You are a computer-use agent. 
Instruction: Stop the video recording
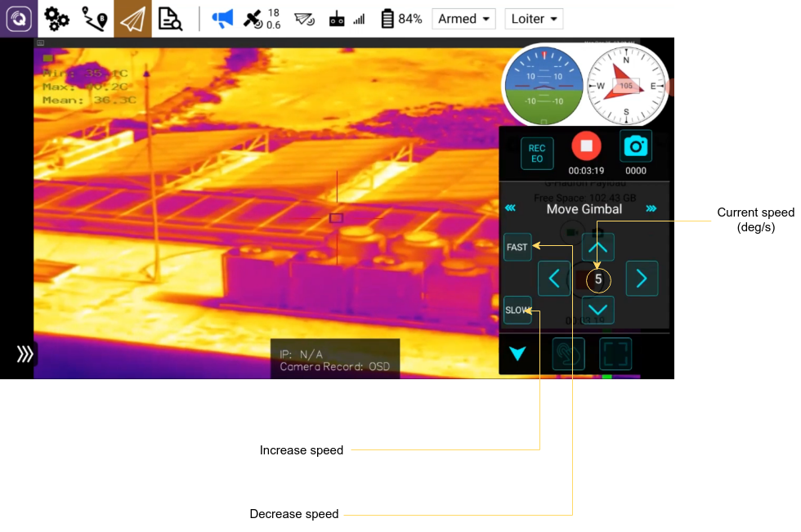586,147
